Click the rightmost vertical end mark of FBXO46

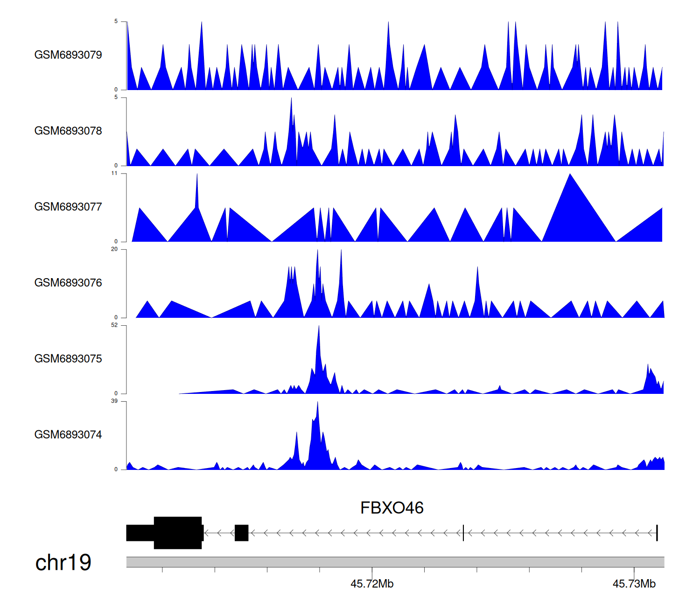[x=657, y=533]
